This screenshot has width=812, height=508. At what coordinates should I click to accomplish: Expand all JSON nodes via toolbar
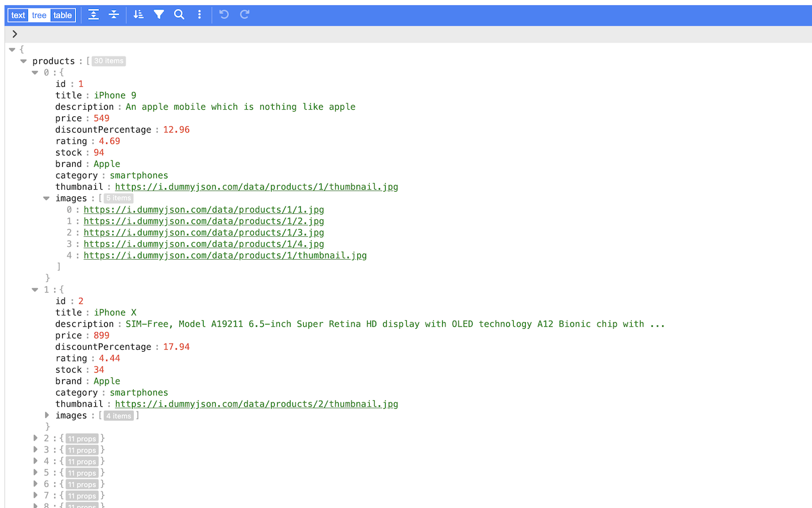pyautogui.click(x=93, y=14)
